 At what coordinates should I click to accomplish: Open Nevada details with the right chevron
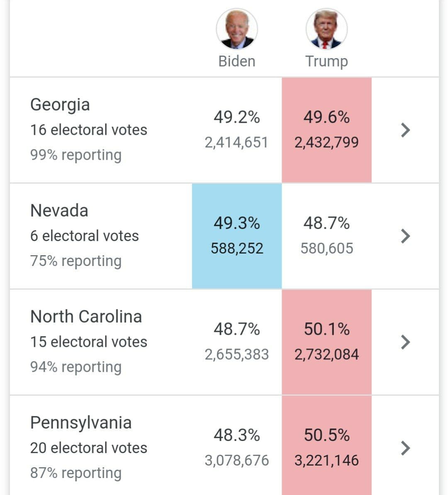405,236
